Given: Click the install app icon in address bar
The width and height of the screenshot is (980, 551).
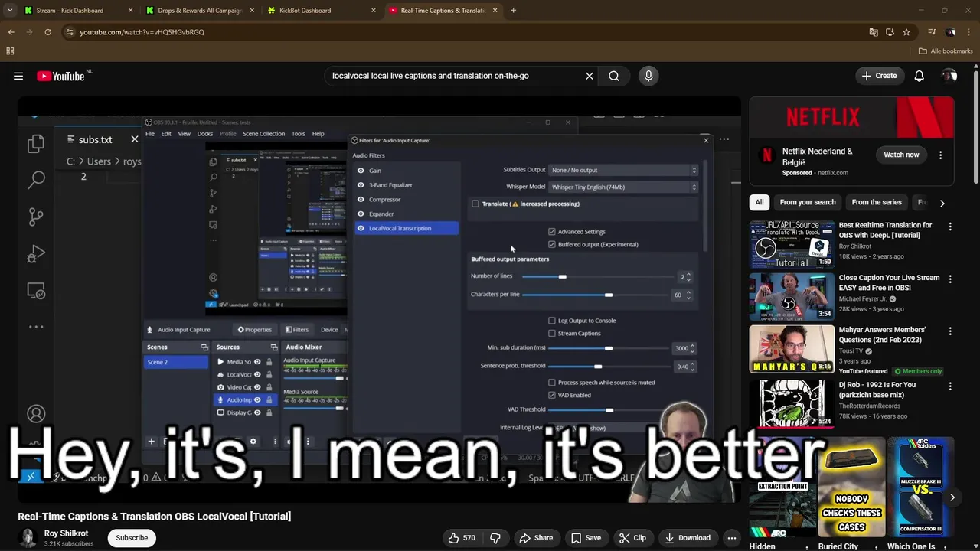Looking at the screenshot, I should click(x=890, y=32).
